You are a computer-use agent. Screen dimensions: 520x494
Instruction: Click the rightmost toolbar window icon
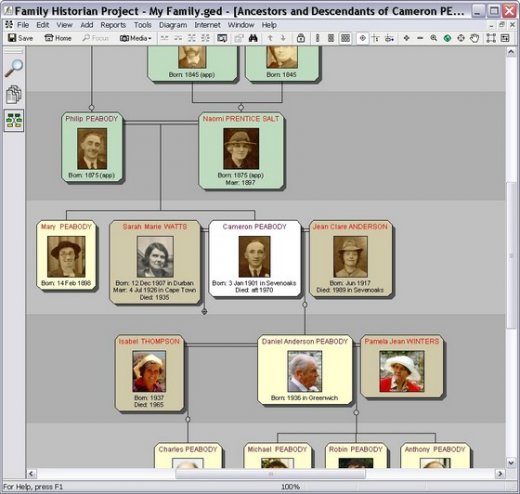[x=505, y=38]
